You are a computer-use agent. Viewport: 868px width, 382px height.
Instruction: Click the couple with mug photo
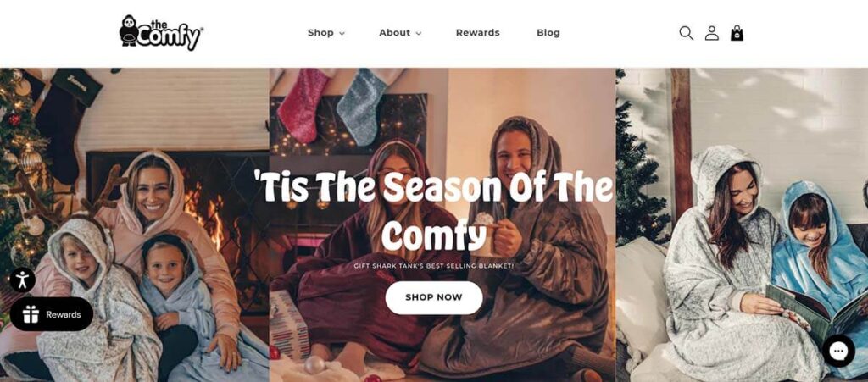pyautogui.click(x=442, y=225)
